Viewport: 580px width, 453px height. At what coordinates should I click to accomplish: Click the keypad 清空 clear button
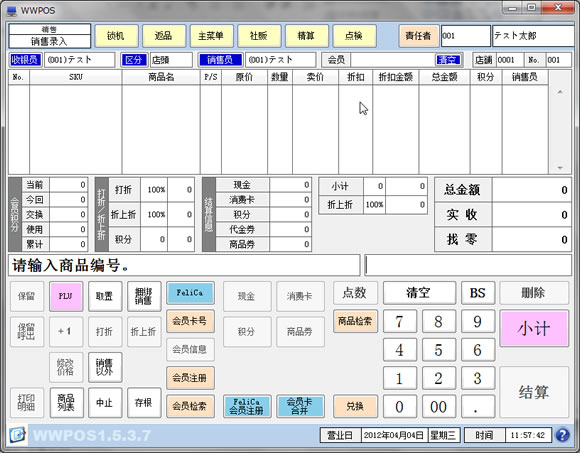419,293
